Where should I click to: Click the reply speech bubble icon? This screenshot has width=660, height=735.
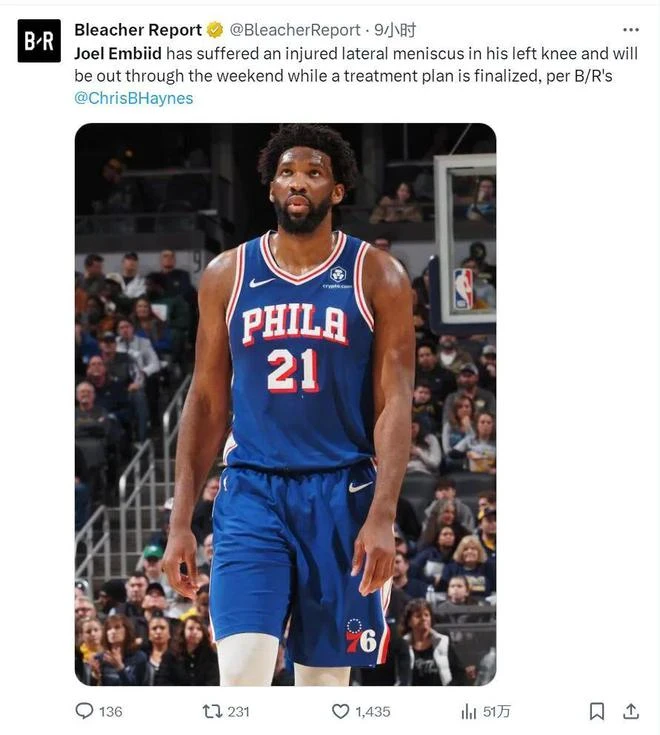84,711
